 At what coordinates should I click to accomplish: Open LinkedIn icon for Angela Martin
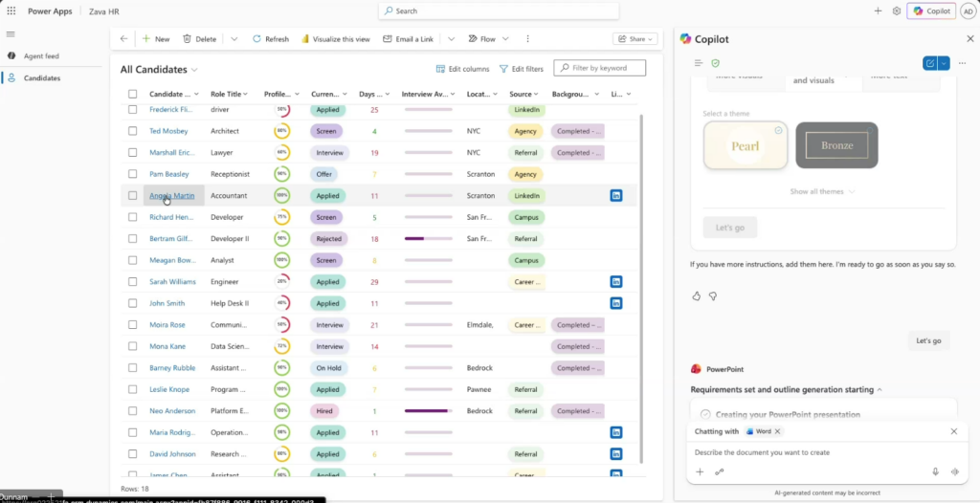[615, 196]
